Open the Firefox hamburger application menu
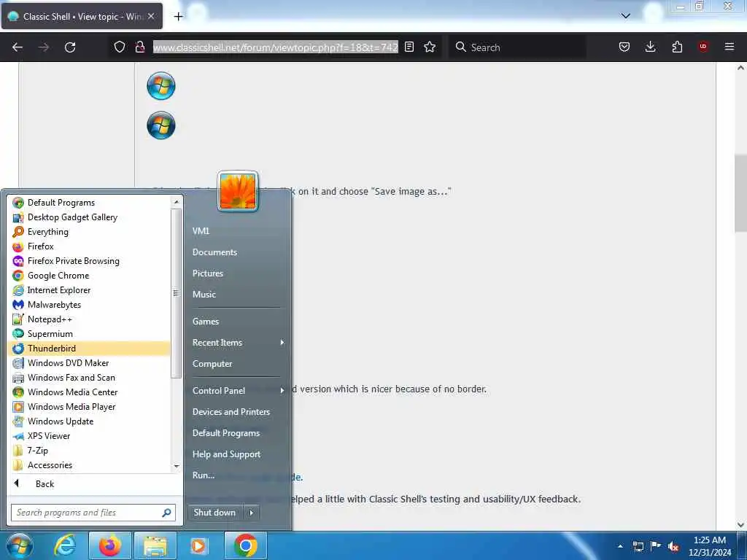The height and width of the screenshot is (560, 747). 729,47
